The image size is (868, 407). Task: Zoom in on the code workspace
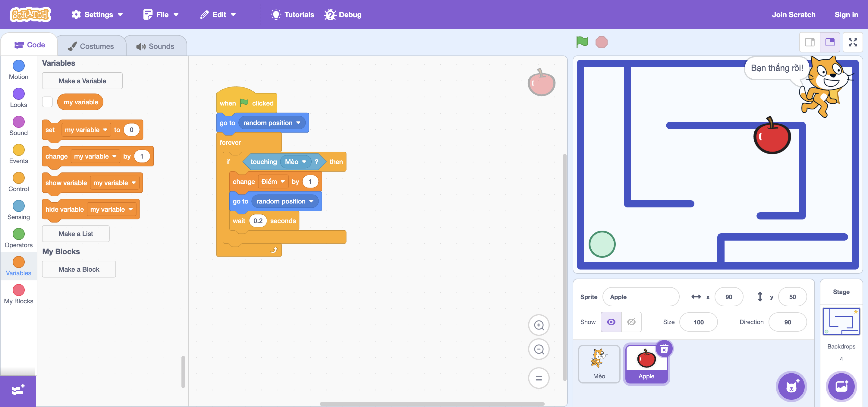[539, 325]
